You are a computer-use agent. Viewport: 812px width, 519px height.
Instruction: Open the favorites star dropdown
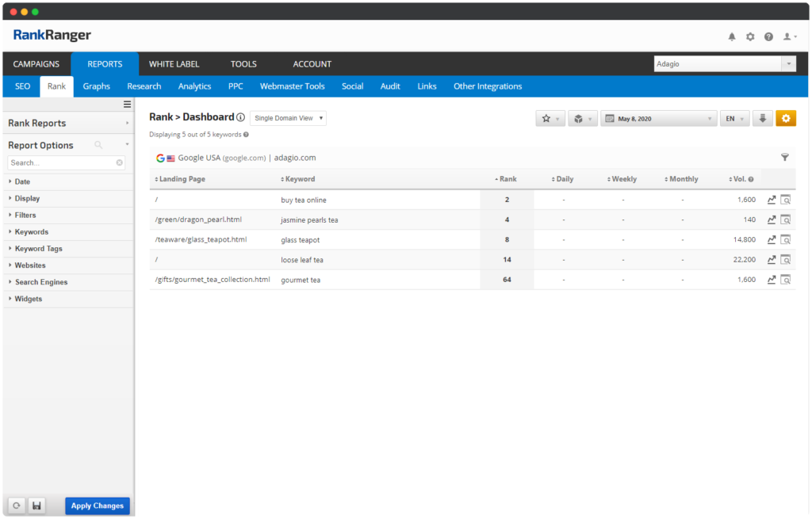point(550,119)
